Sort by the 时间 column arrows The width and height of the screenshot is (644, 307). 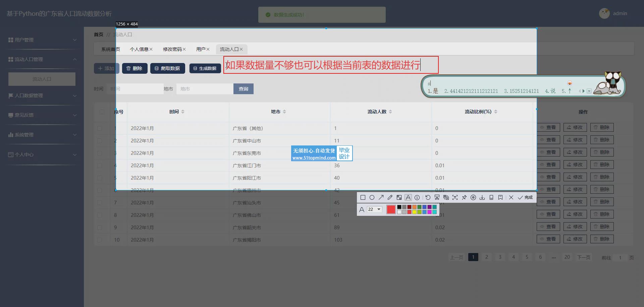183,112
